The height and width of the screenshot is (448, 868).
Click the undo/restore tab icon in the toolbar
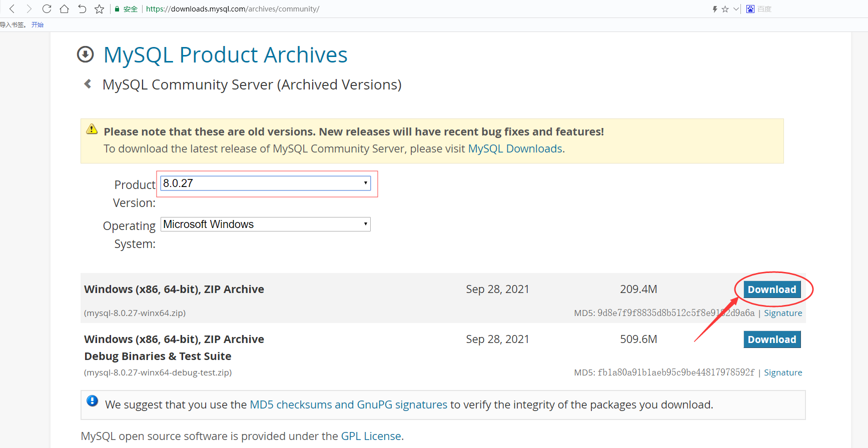[x=82, y=9]
